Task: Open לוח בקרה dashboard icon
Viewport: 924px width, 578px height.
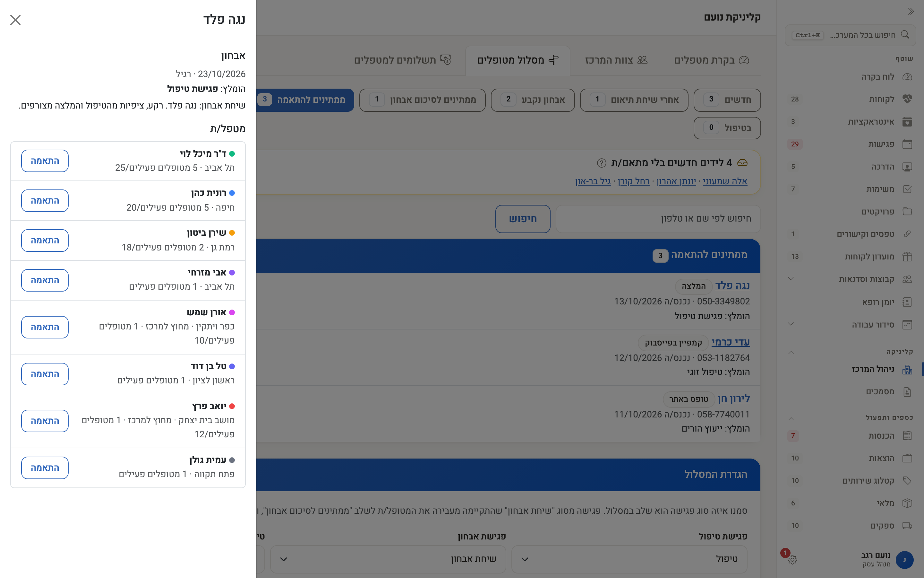Action: (907, 77)
